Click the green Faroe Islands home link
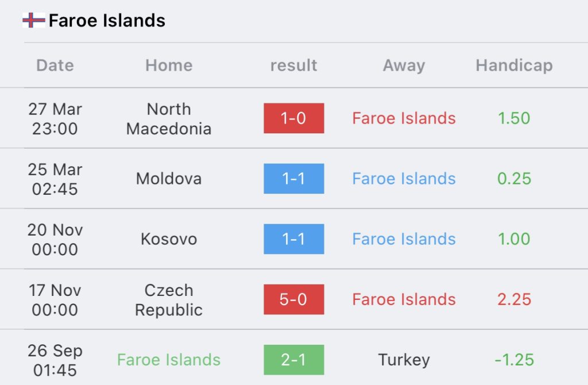This screenshot has width=588, height=385. (169, 360)
